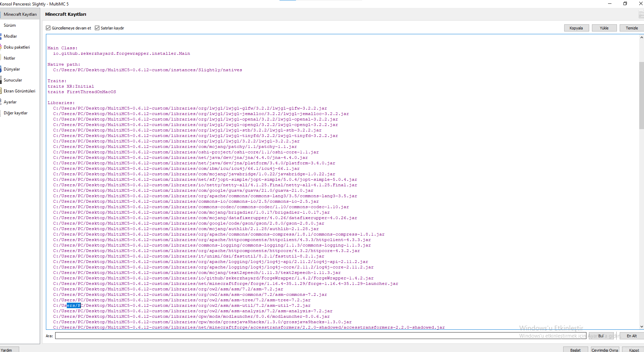Click the lwjgl-openal-3.2.2.jar line
This screenshot has height=352, width=644.
click(195, 119)
